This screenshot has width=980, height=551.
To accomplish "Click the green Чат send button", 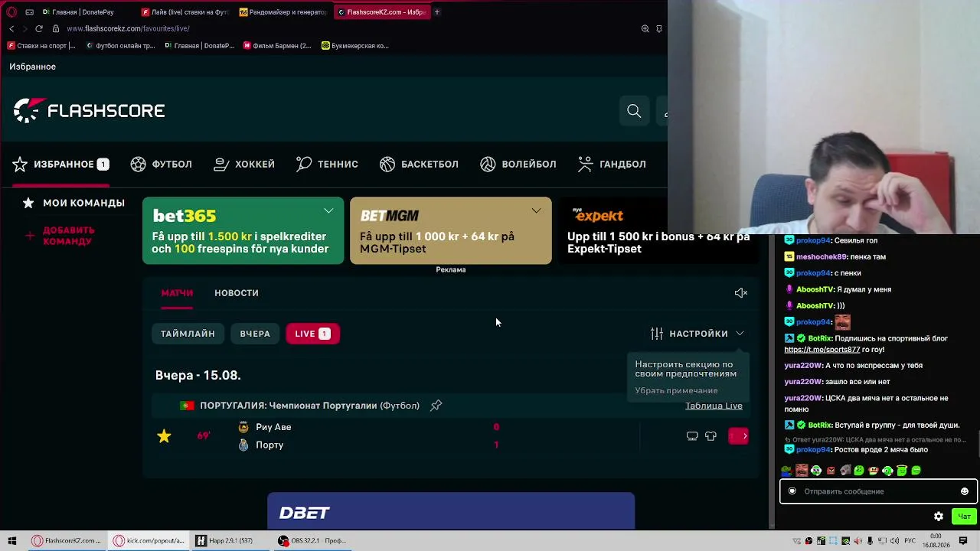I will [x=964, y=517].
